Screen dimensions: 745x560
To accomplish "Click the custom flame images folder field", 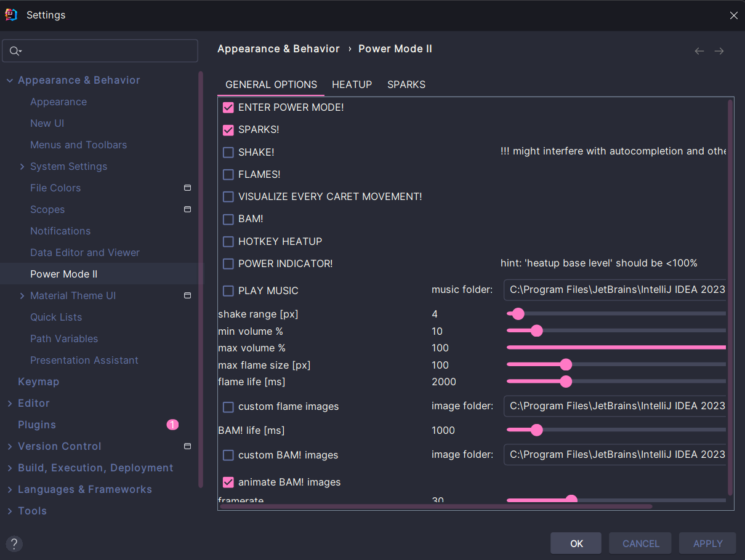I will coord(615,406).
